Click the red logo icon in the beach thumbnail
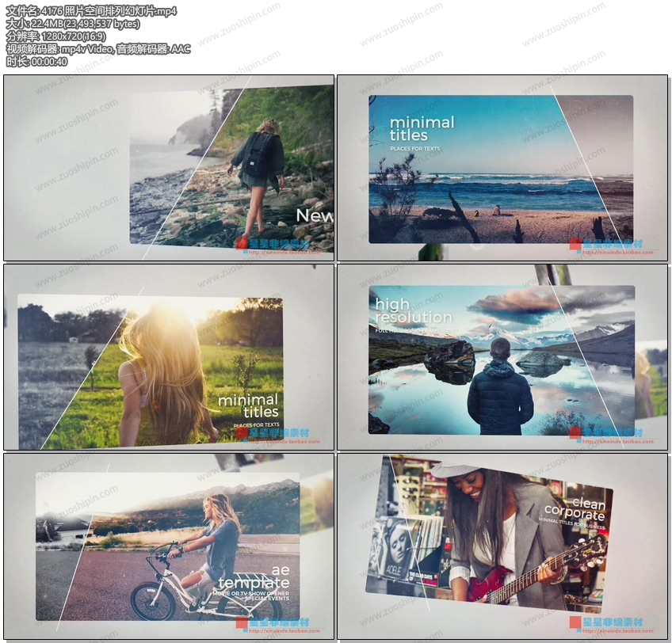The height and width of the screenshot is (643, 672). pyautogui.click(x=575, y=244)
